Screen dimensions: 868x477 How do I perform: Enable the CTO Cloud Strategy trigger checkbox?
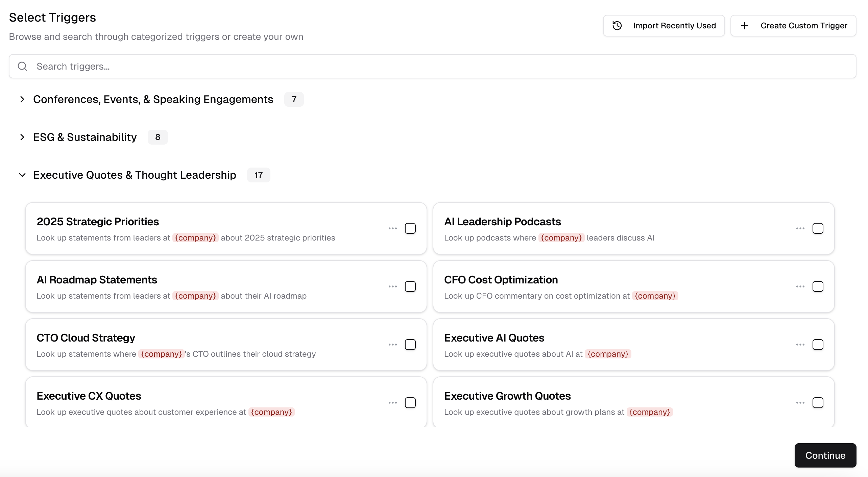410,345
